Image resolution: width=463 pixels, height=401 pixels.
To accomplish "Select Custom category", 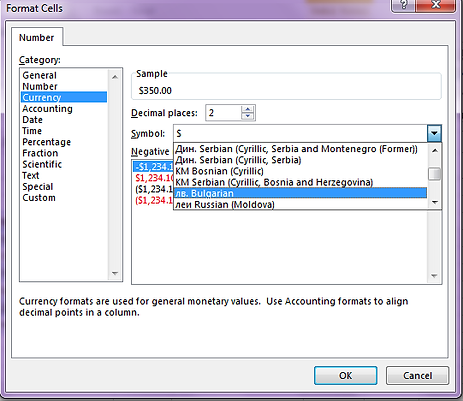I will (64, 198).
